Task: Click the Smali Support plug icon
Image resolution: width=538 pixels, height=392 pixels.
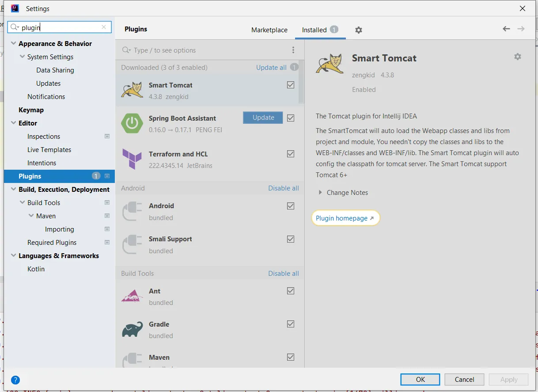Action: pos(132,244)
